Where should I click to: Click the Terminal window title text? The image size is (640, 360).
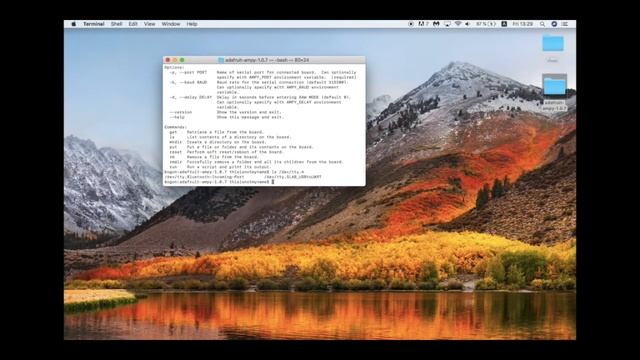point(267,60)
